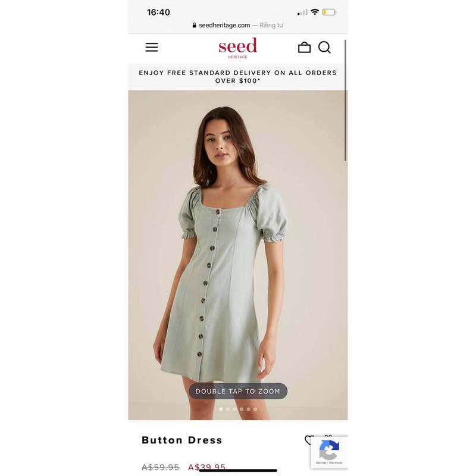Screen dimensions: 476x476
Task: Tap the search magnifier icon
Action: (324, 48)
